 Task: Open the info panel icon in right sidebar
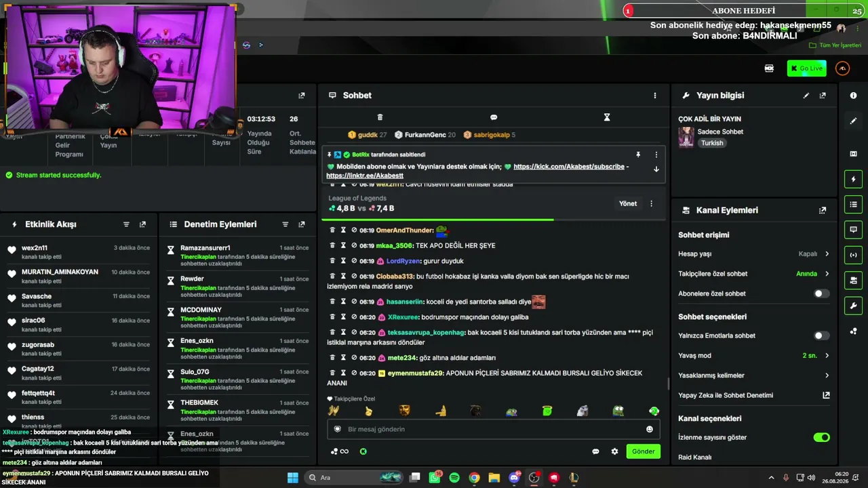[853, 96]
